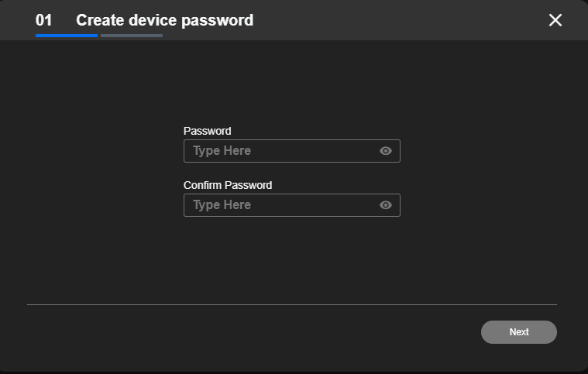Dismiss the setup wizard with the X icon
This screenshot has width=588, height=374.
point(555,20)
